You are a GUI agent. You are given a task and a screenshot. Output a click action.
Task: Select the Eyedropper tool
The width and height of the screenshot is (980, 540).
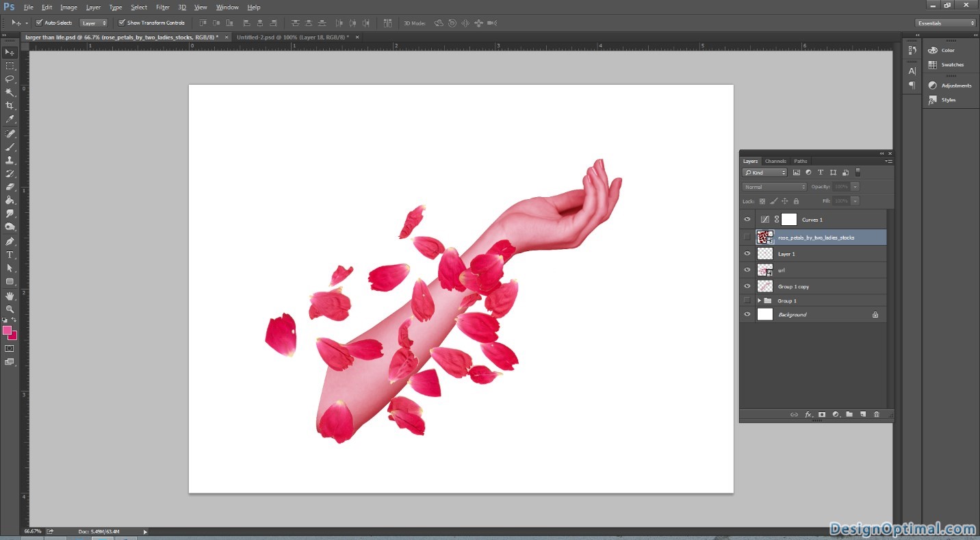[10, 118]
